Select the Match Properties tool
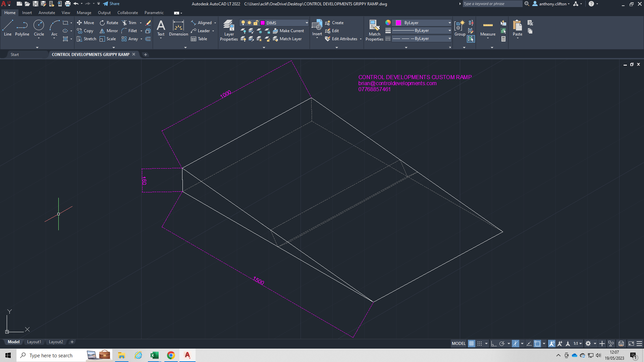The image size is (644, 362). pyautogui.click(x=374, y=31)
